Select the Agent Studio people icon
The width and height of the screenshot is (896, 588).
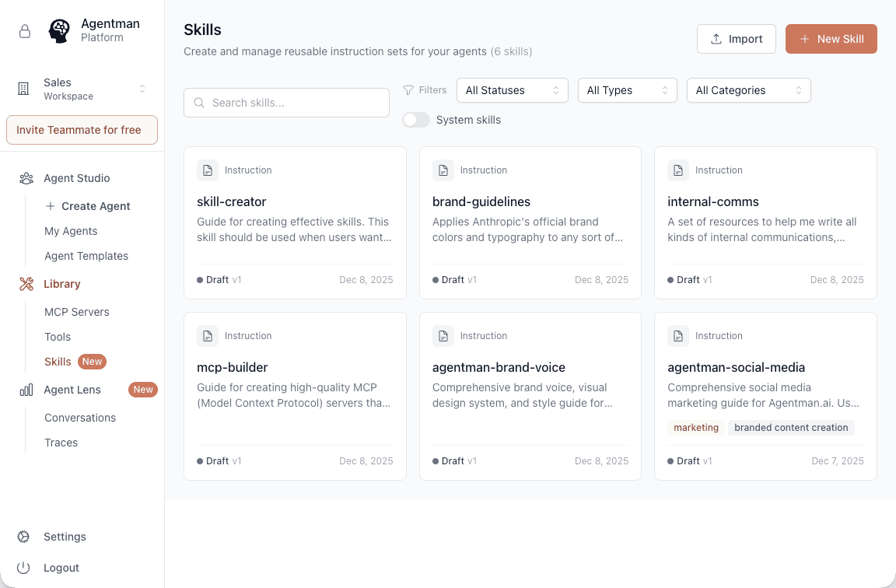click(23, 178)
